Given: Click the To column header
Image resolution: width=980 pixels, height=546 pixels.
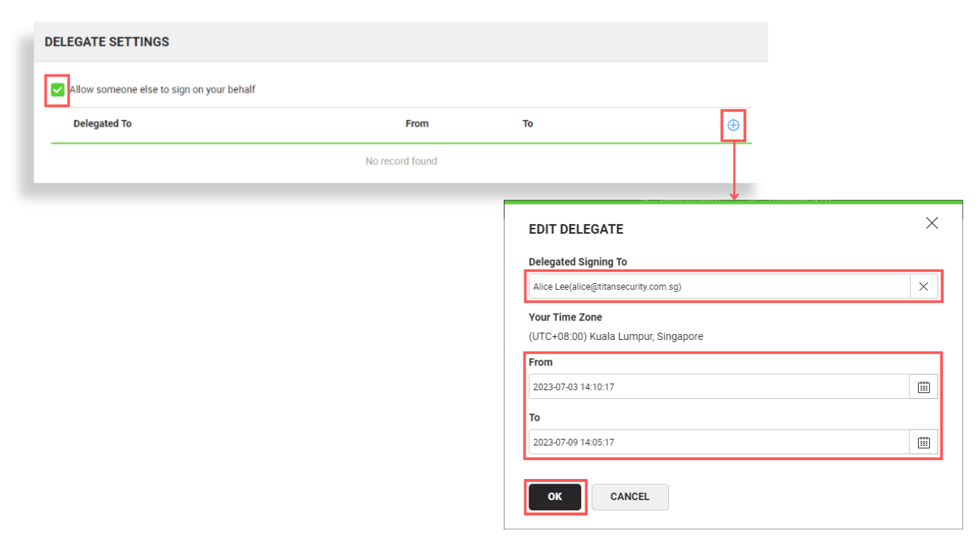Looking at the screenshot, I should coord(527,123).
